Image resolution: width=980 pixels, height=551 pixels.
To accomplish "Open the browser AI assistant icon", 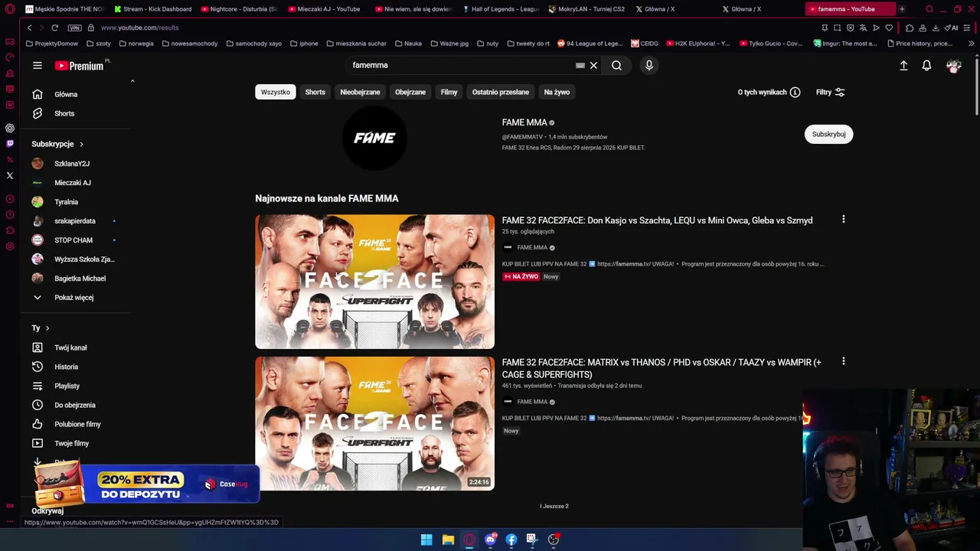I will coord(953,28).
